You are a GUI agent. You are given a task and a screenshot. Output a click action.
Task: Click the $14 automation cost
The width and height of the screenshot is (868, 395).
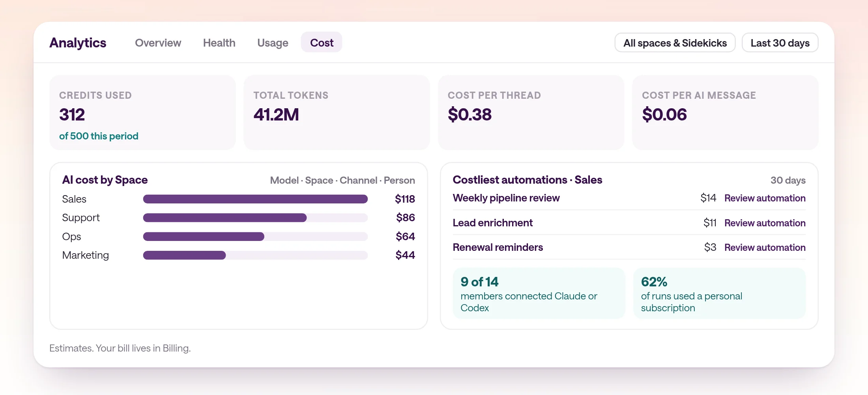pyautogui.click(x=708, y=198)
